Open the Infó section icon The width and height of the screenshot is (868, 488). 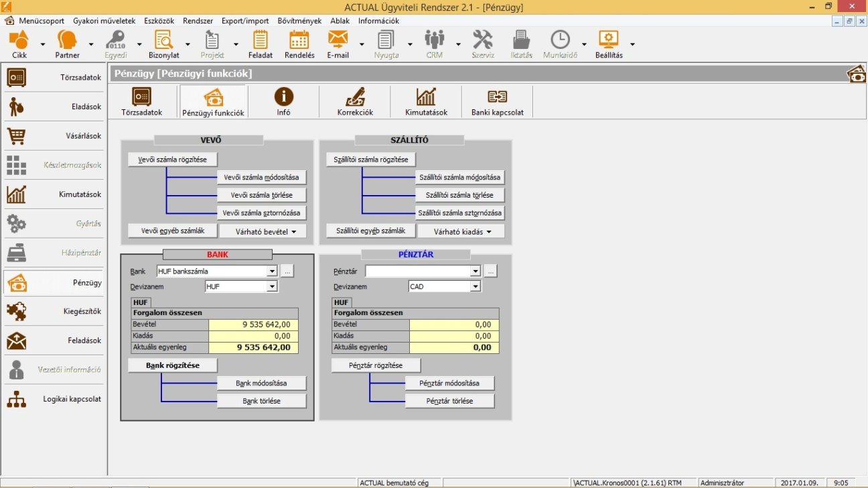click(x=284, y=98)
